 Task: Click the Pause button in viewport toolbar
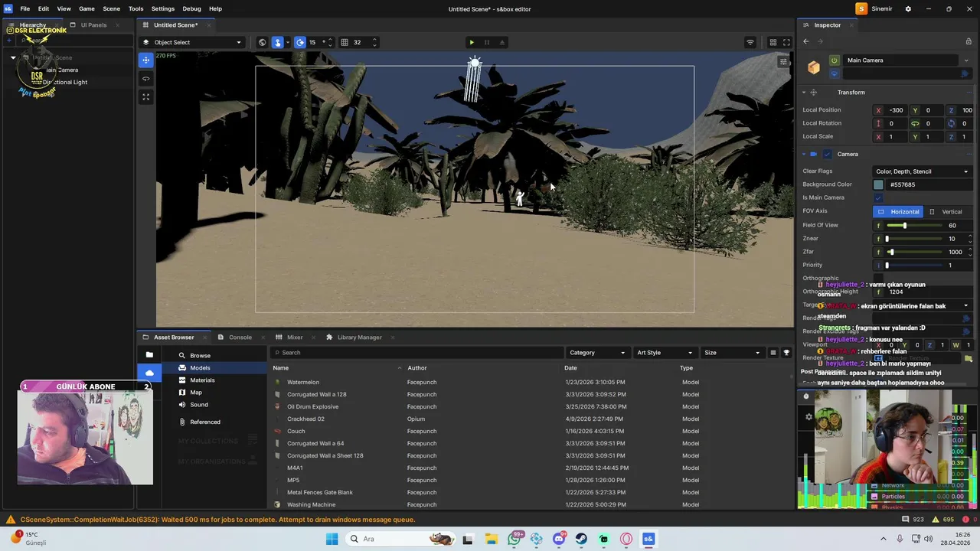click(x=487, y=42)
